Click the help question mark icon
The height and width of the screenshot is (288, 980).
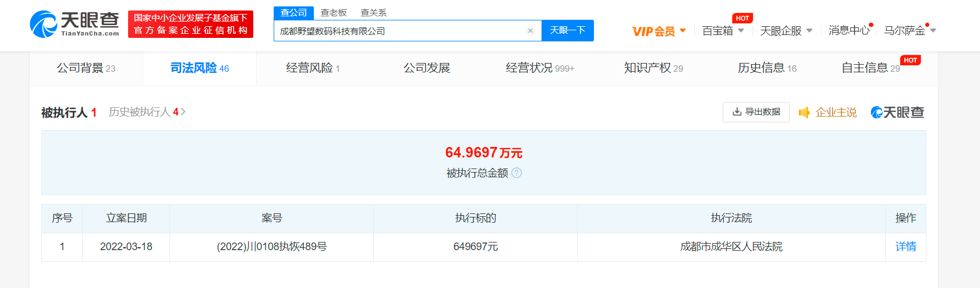[516, 173]
